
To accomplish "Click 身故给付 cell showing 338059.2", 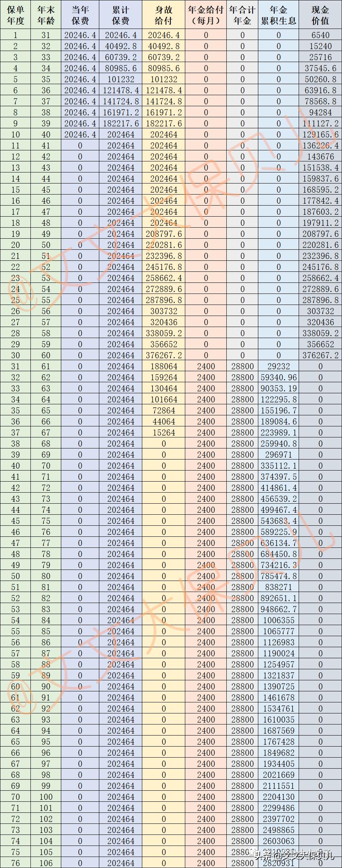I will (164, 333).
